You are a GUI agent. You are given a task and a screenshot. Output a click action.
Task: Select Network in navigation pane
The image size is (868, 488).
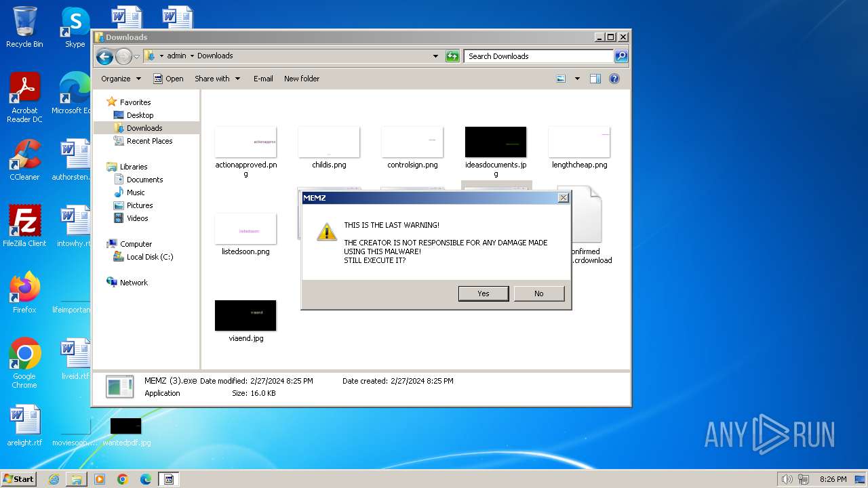click(x=134, y=283)
